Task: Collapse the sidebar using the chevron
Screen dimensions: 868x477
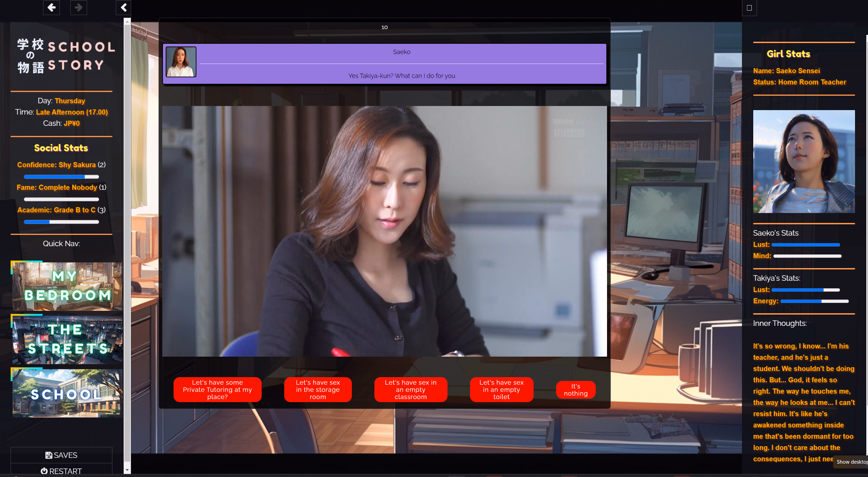Action: pyautogui.click(x=124, y=8)
